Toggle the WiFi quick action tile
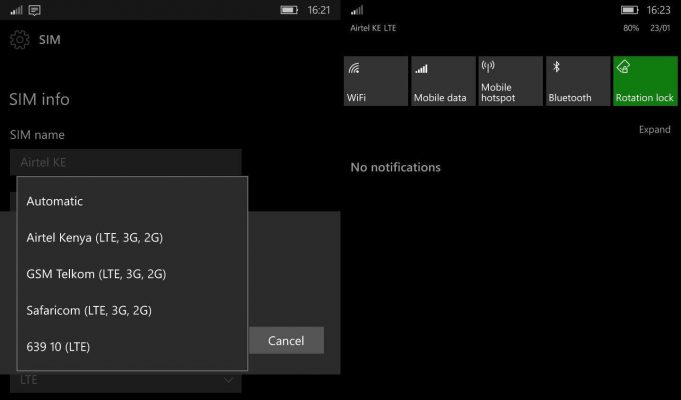Viewport: 681px width, 400px height. tap(376, 81)
